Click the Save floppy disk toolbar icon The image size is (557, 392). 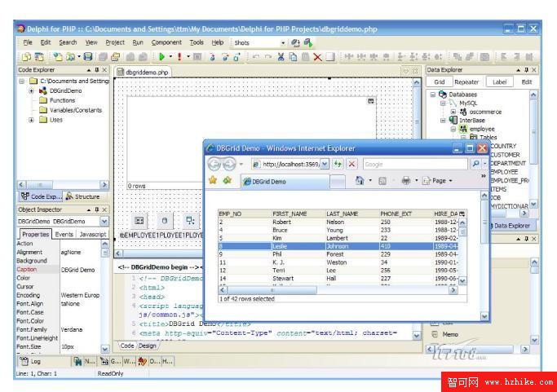tap(88, 56)
